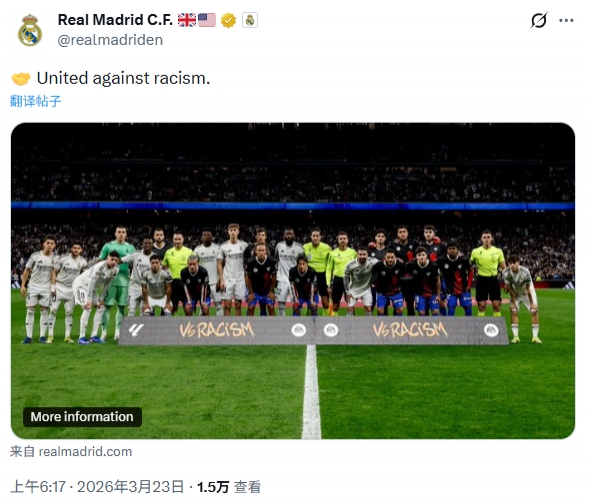
Task: Click the UK flag emoji beside the name
Action: click(187, 20)
